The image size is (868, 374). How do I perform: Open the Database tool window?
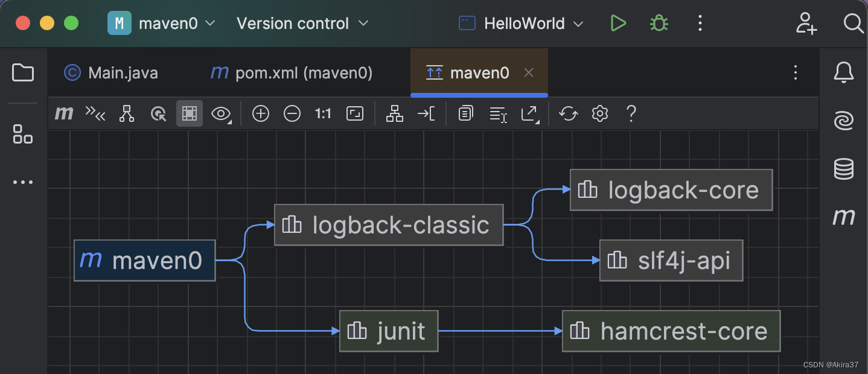click(x=844, y=169)
